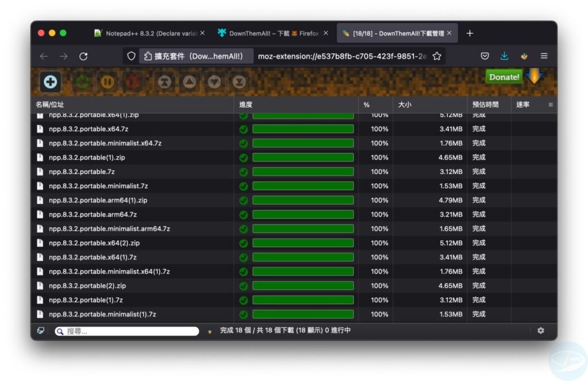Bookmark this page with star icon

(436, 56)
